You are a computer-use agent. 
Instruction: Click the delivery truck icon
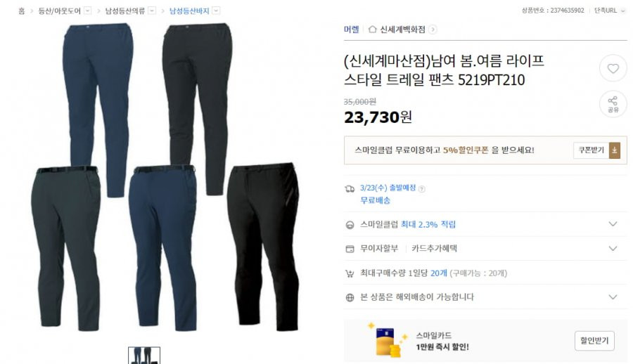pos(350,188)
